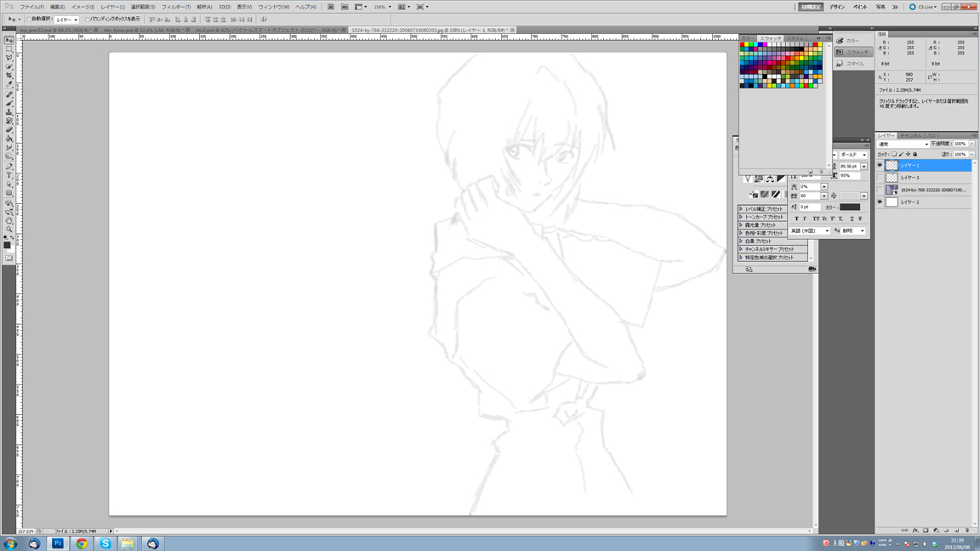Screen dimensions: 980x551
Task: Pick the Horizontal Type tool
Action: 9,174
